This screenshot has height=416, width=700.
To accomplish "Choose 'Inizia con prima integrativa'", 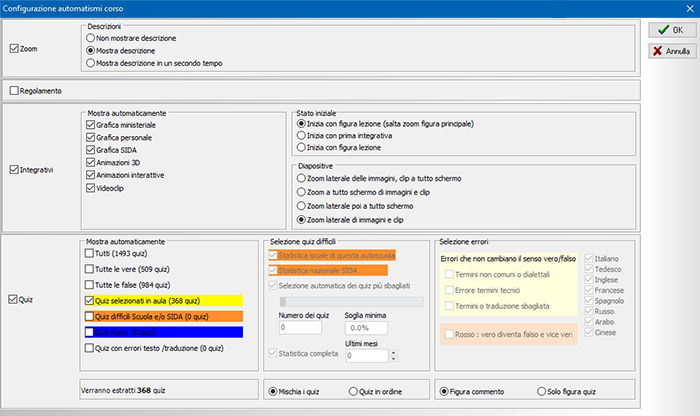I will tap(303, 135).
